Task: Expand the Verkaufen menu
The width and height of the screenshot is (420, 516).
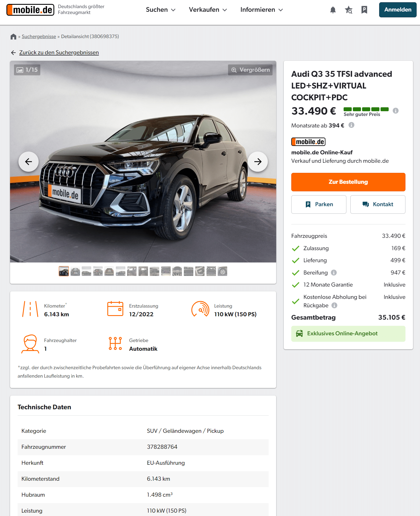Action: pyautogui.click(x=208, y=10)
